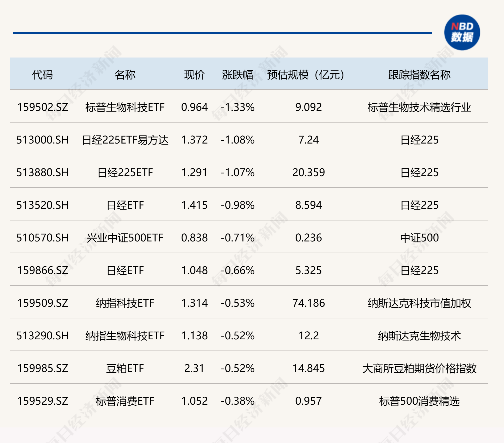504x443 pixels.
Task: Click price 0.838
Action: pyautogui.click(x=195, y=238)
